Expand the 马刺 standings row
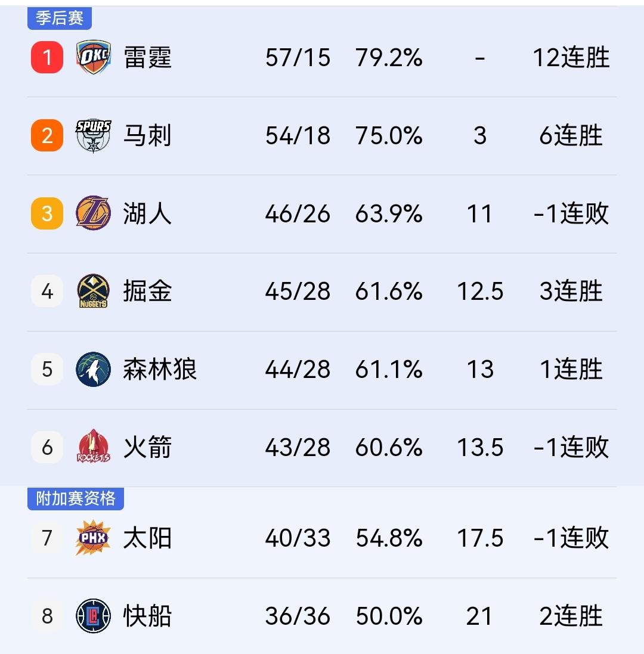This screenshot has height=654, width=644. click(x=322, y=136)
